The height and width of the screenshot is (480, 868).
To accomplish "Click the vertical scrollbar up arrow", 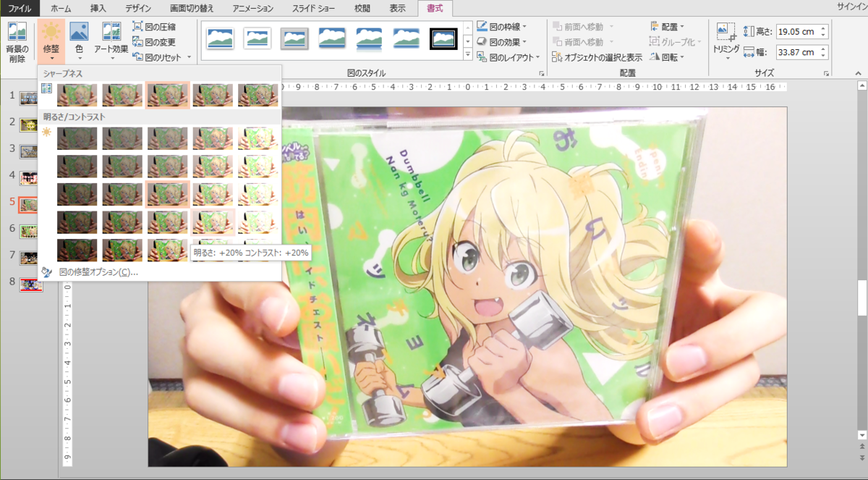I will tap(862, 86).
